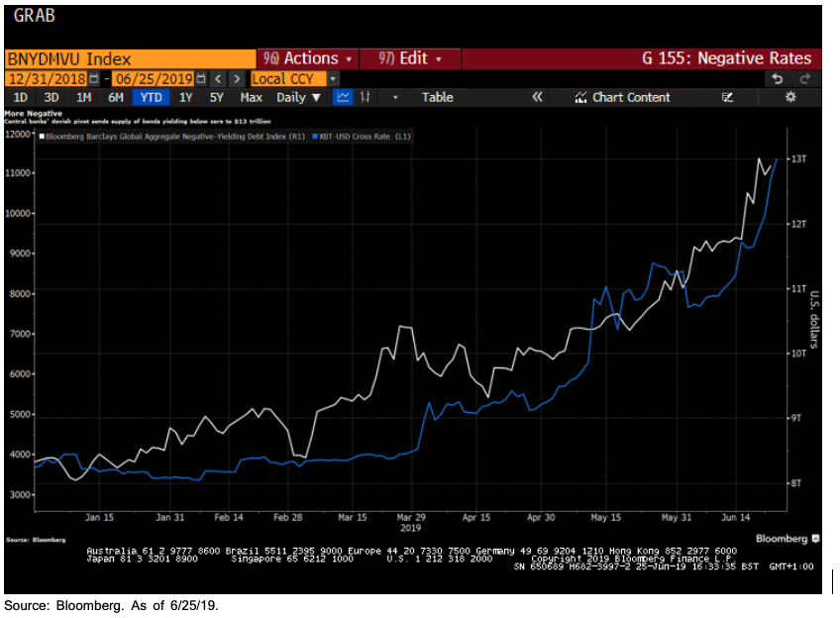
Task: Select Max time range
Action: 251,97
